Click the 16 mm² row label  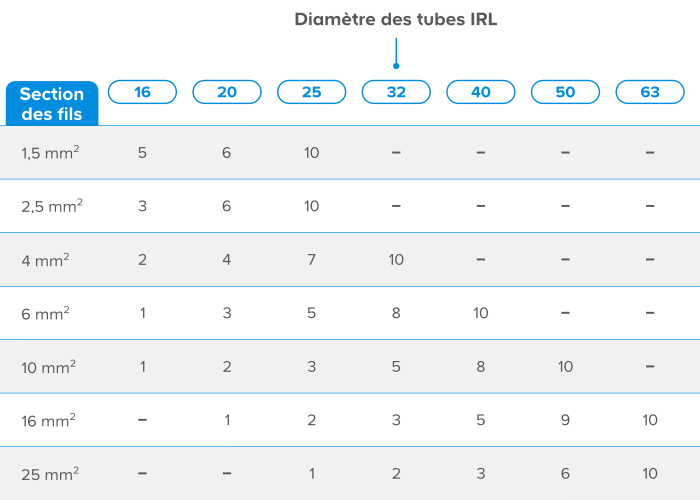(x=49, y=420)
